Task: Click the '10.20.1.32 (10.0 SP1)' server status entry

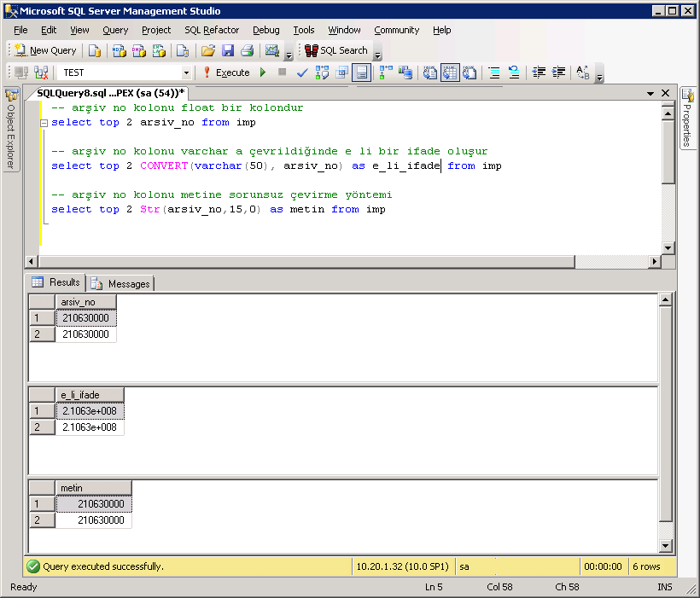Action: [403, 566]
